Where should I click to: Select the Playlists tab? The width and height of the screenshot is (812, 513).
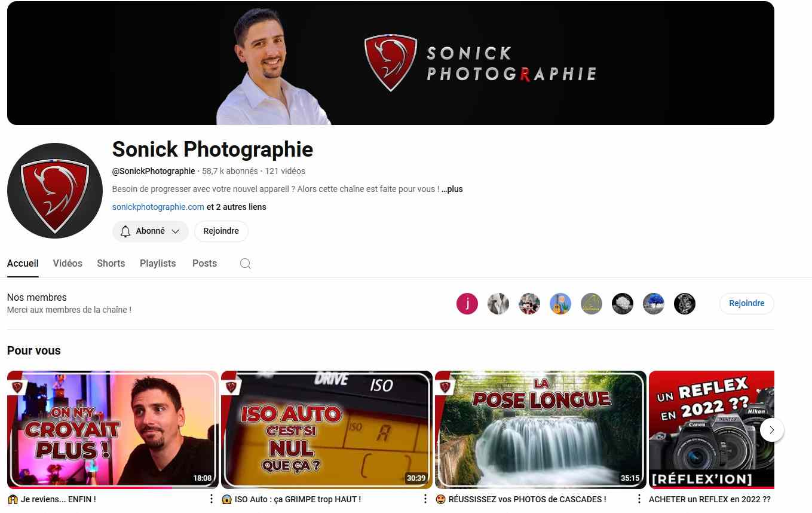[x=158, y=264]
